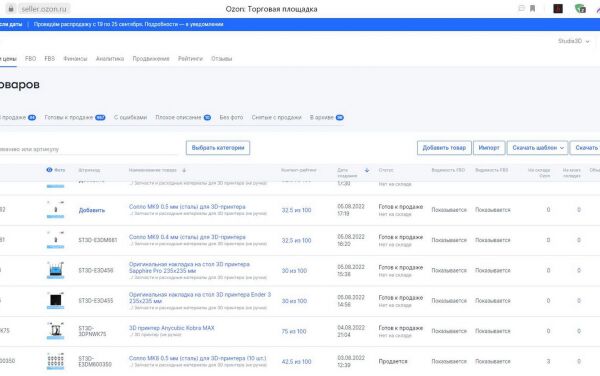Click 32,5 из 100 rating for MK9 0.4 мм
Image resolution: width=600 pixels, height=376 pixels.
click(x=296, y=240)
